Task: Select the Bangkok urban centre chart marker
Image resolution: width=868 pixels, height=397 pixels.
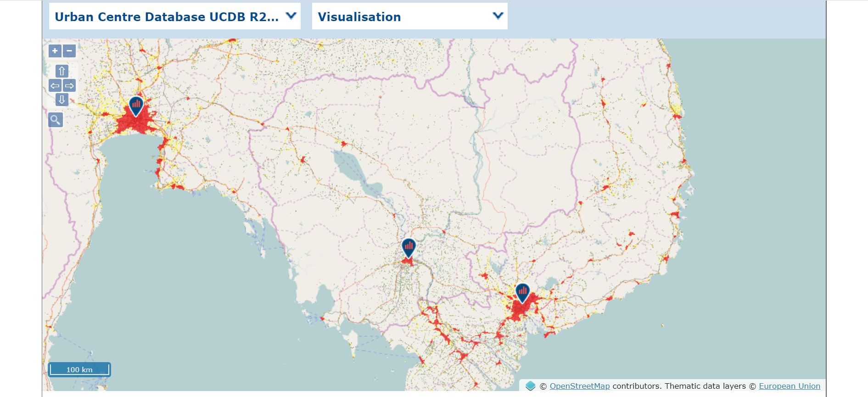Action: click(136, 105)
